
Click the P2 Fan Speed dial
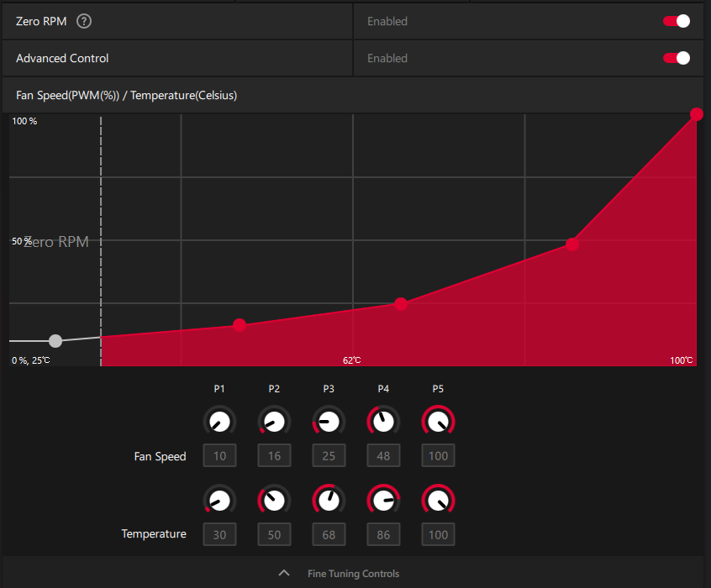tap(274, 422)
